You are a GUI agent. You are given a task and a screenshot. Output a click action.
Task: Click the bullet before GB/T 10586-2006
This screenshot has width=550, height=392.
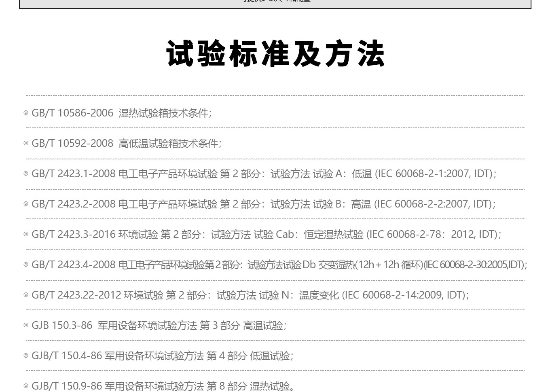[x=26, y=113]
